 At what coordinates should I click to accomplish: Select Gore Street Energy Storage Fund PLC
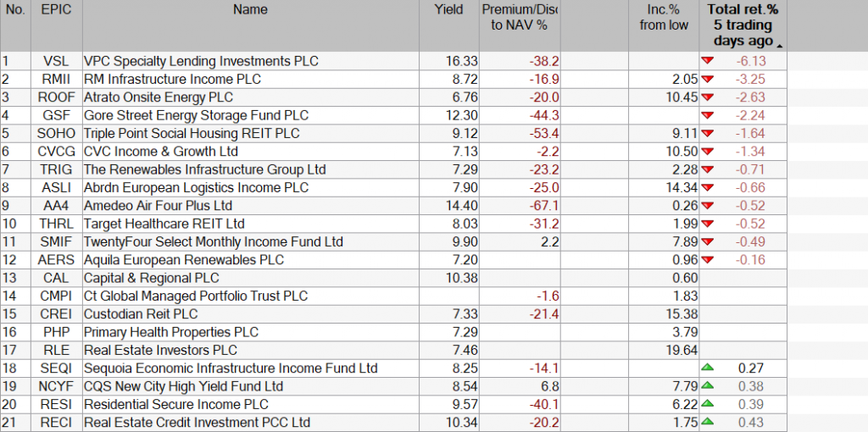point(196,115)
